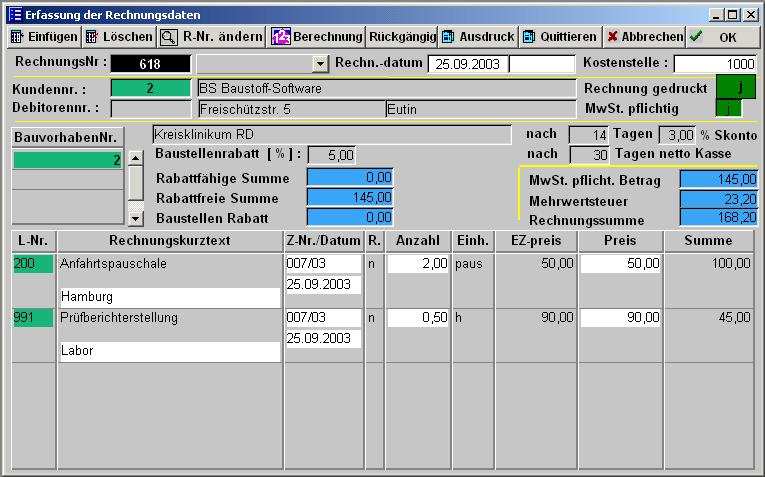The height and width of the screenshot is (477, 765).
Task: Start the Berechnung calculator icon
Action: point(281,37)
